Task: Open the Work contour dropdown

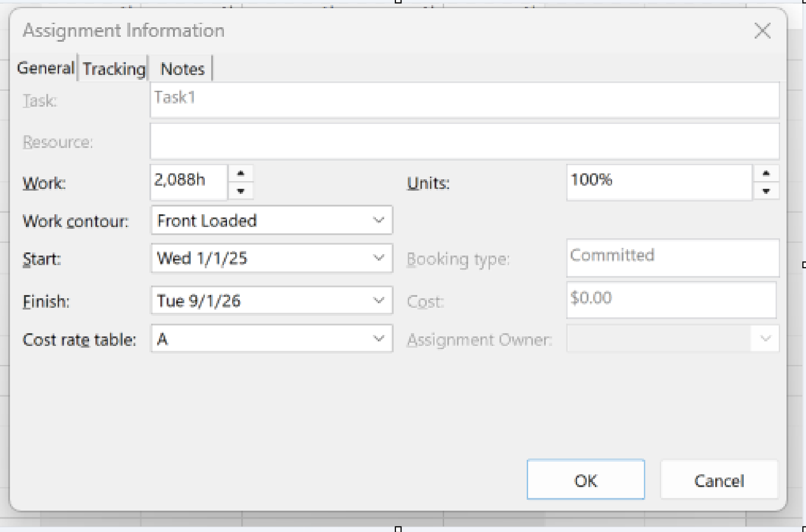Action: coord(378,221)
